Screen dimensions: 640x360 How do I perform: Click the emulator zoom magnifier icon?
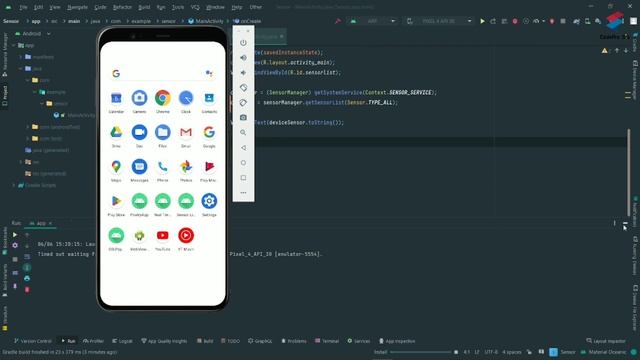243,133
